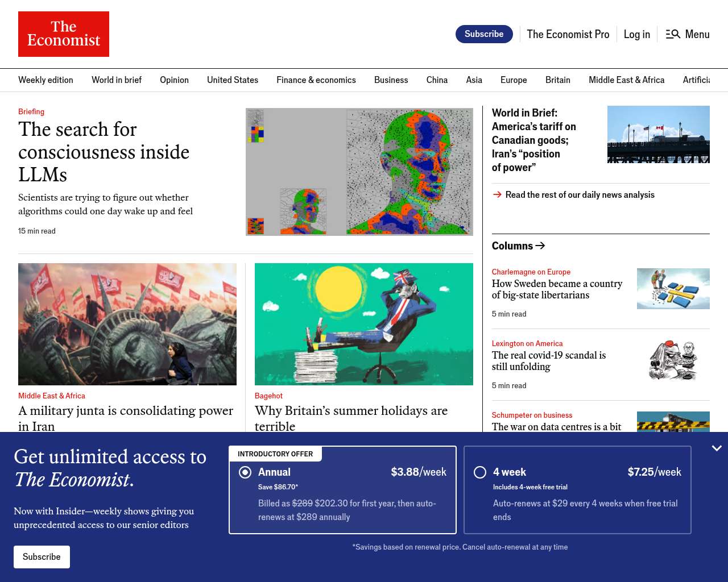Collapse the subscription banner with the chevron
The width and height of the screenshot is (728, 582).
coord(717,448)
